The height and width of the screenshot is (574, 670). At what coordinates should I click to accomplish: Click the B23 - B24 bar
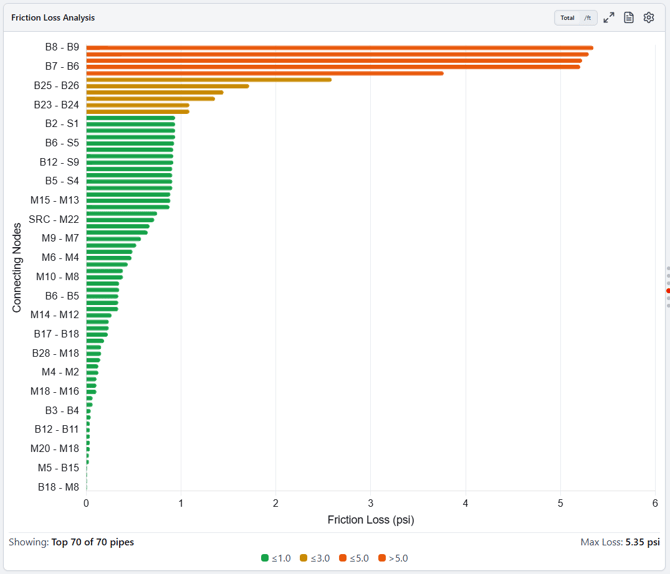coord(138,105)
